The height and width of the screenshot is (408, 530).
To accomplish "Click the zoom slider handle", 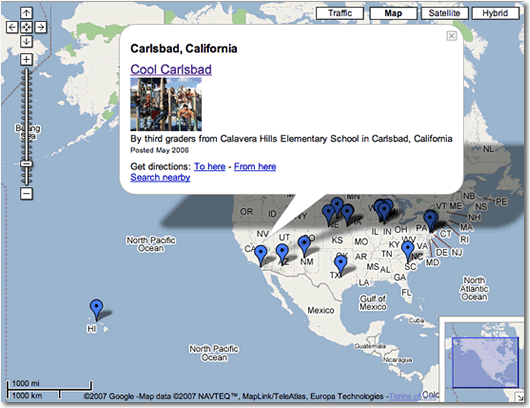I will (26, 164).
